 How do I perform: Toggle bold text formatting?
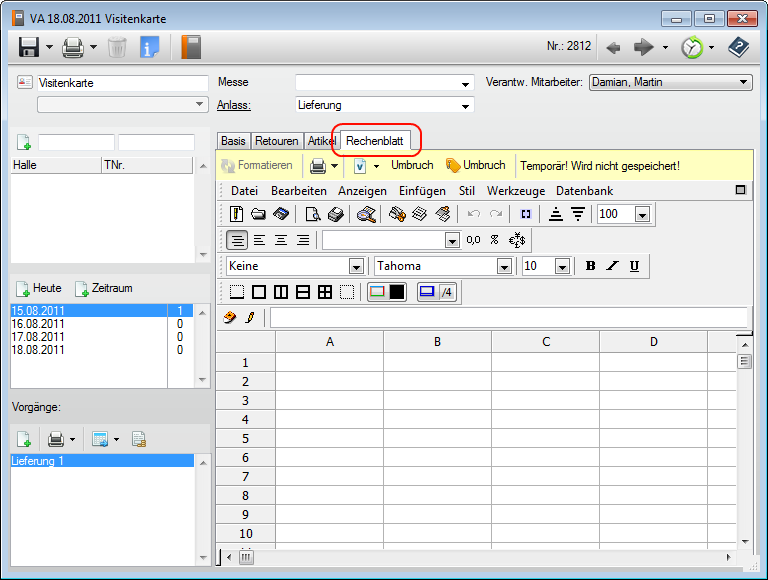(590, 266)
